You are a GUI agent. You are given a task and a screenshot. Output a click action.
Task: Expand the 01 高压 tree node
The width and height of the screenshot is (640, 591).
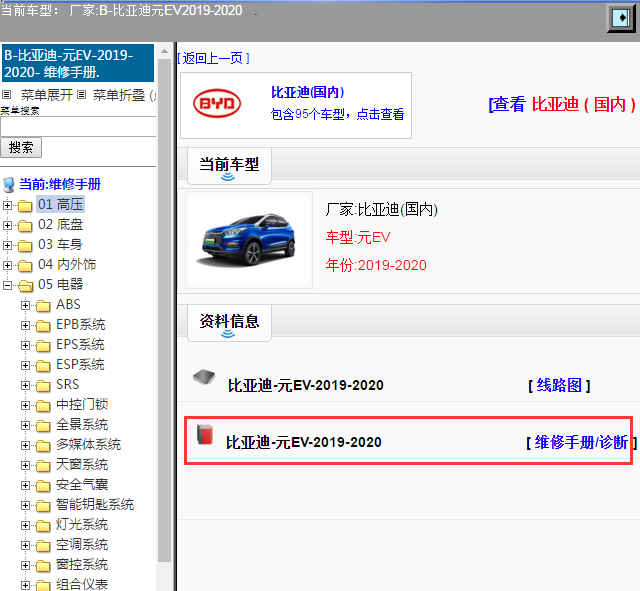[x=7, y=205]
